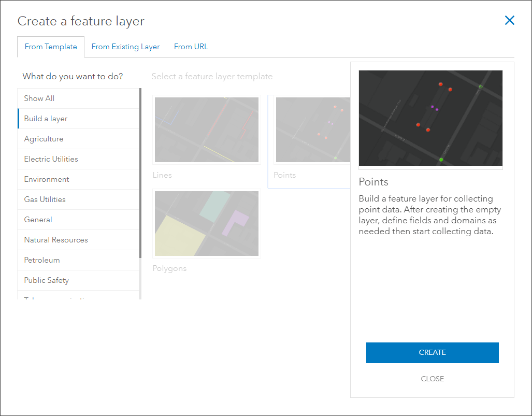Viewport: 532px width, 416px height.
Task: Select the Polygons template thumbnail
Action: point(207,223)
